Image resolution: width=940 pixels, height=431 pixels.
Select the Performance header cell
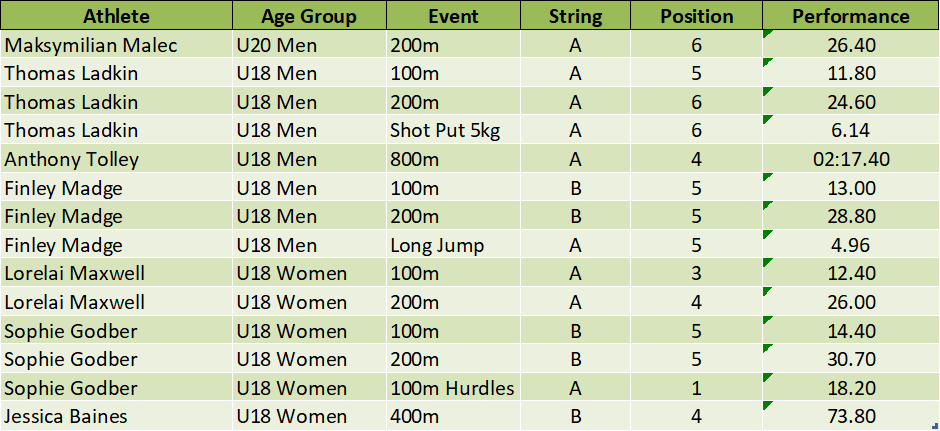coord(851,16)
